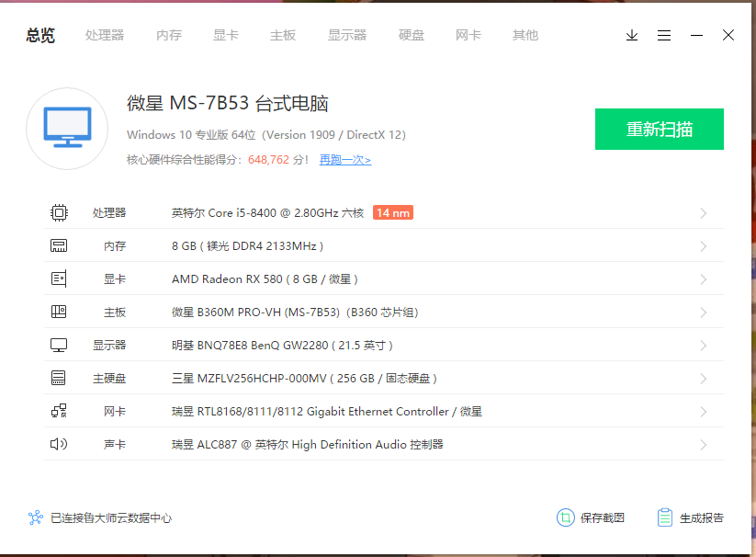Expand the 内存 8 GB row chevron

(x=704, y=246)
